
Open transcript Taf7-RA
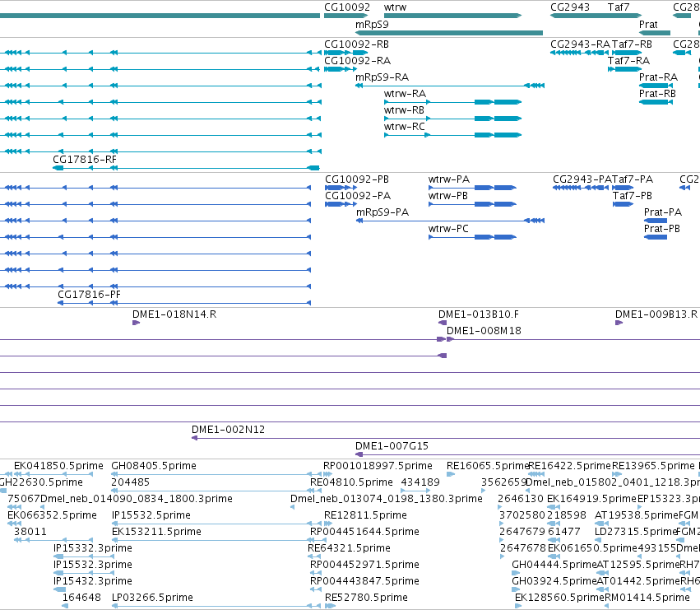[628, 61]
